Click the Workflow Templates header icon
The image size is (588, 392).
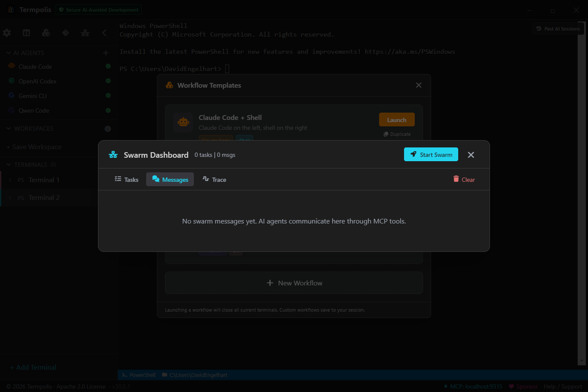170,85
